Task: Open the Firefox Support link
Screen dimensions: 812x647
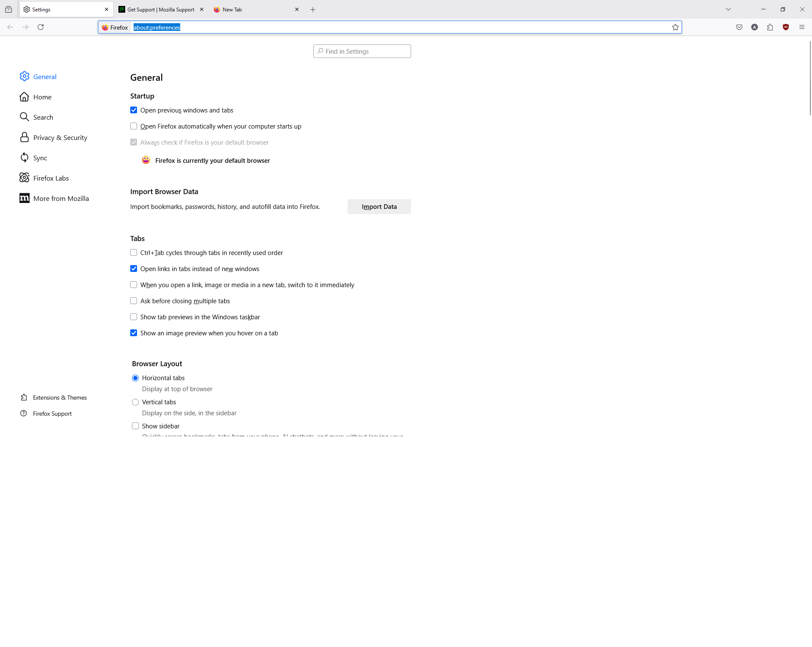Action: (x=52, y=414)
